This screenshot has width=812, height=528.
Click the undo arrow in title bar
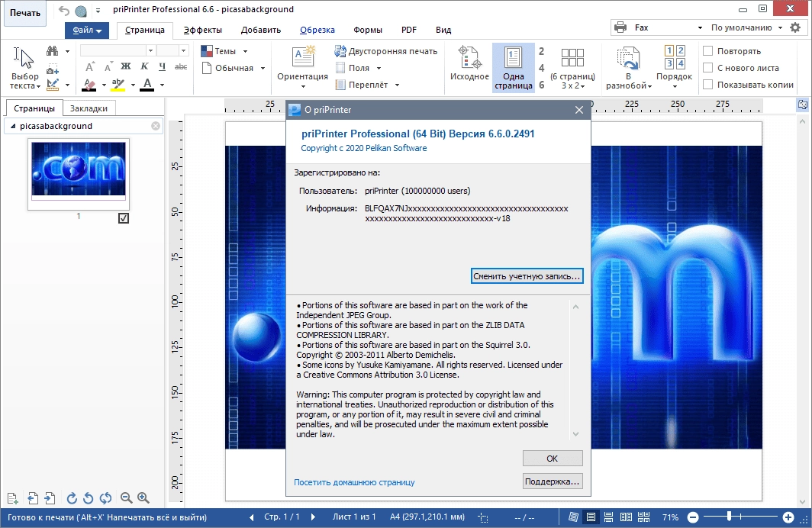pyautogui.click(x=63, y=11)
